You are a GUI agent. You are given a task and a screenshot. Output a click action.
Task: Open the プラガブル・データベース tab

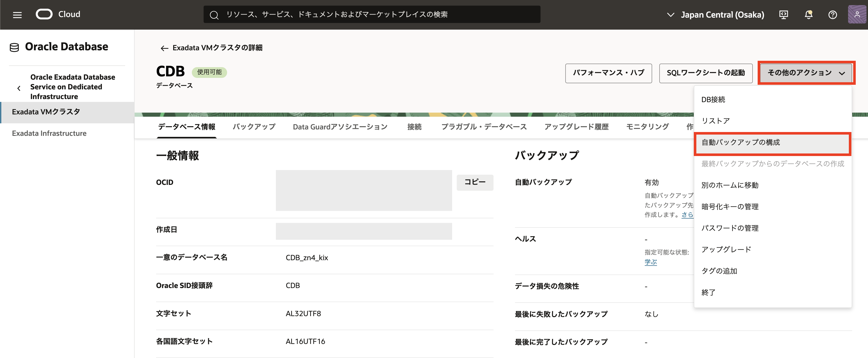coord(484,127)
